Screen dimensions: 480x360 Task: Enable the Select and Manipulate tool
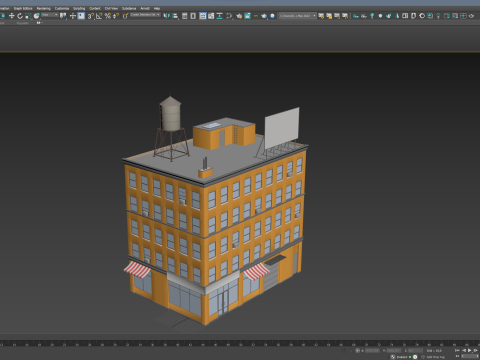[x=73, y=16]
